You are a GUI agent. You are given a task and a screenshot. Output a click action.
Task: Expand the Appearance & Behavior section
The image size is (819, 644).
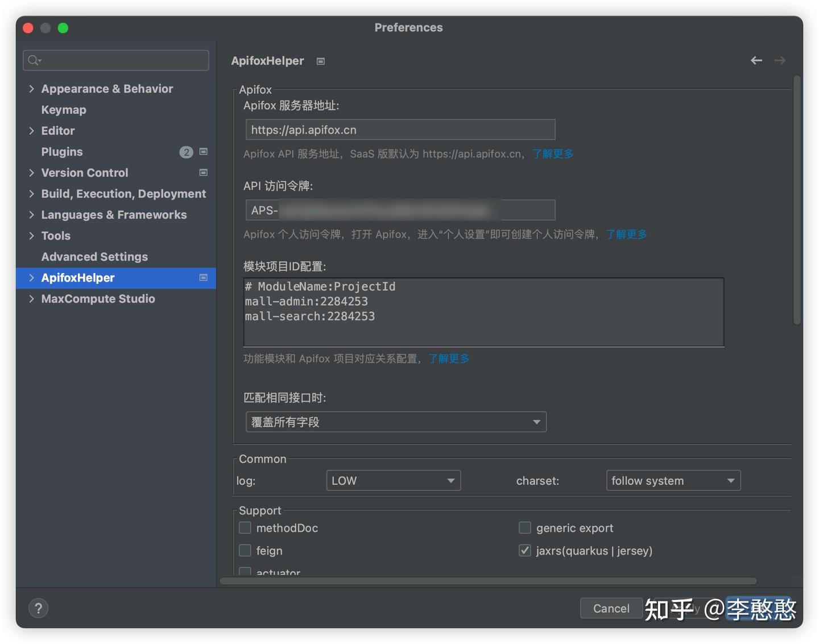(x=31, y=89)
